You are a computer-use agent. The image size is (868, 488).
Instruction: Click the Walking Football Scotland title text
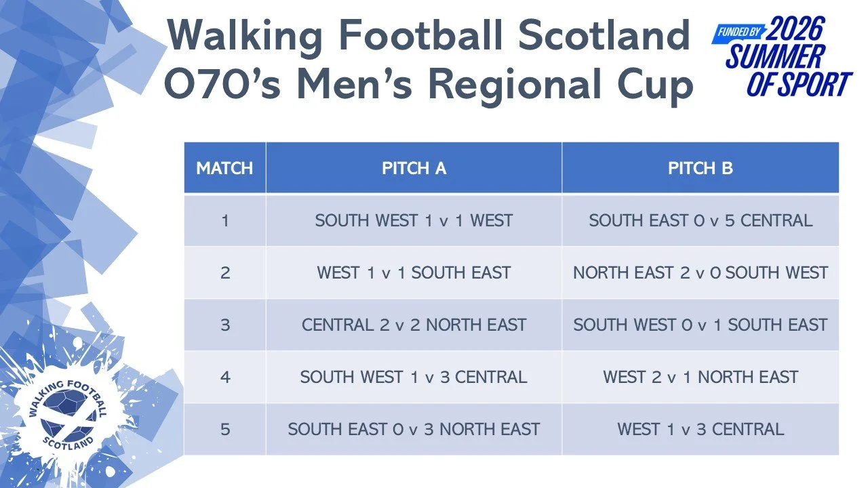tap(428, 35)
